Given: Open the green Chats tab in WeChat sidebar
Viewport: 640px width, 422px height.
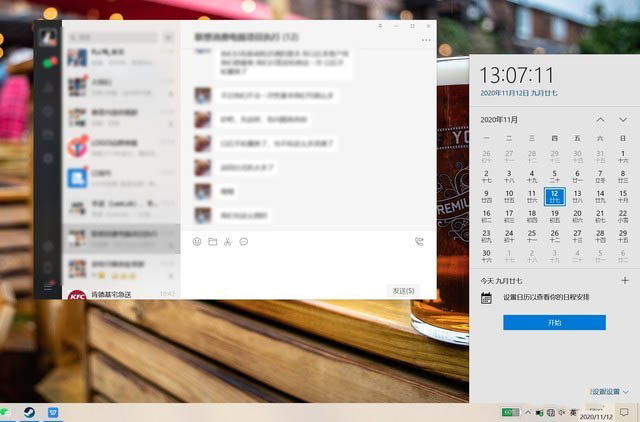Looking at the screenshot, I should (x=50, y=62).
